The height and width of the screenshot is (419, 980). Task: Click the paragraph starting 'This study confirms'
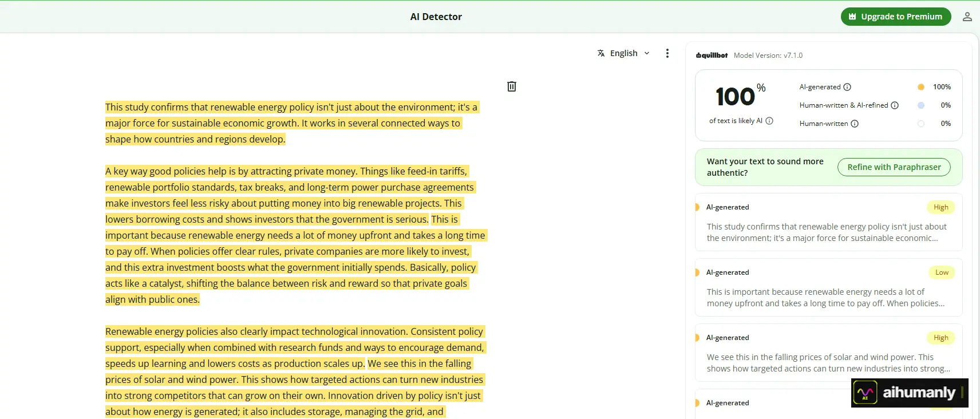(291, 123)
